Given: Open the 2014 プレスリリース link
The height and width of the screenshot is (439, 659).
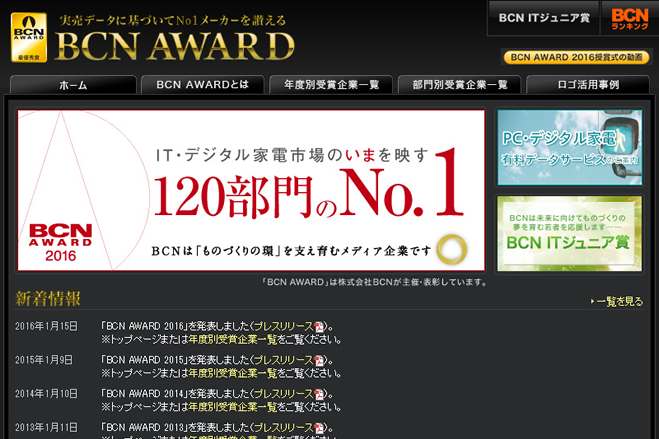Looking at the screenshot, I should tap(284, 394).
